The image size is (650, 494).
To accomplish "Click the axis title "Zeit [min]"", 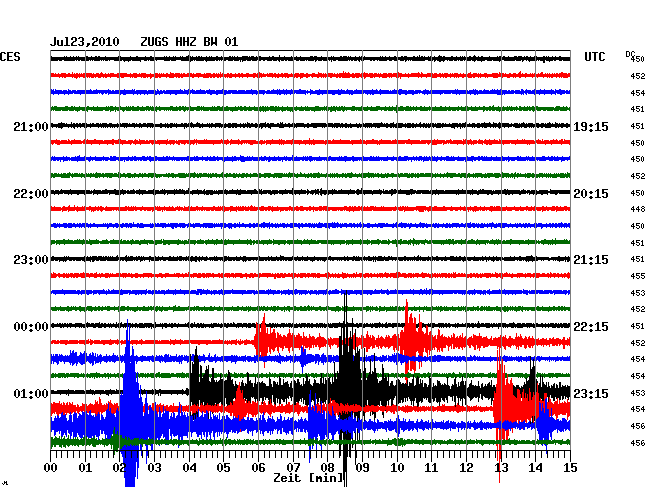I will (x=308, y=478).
